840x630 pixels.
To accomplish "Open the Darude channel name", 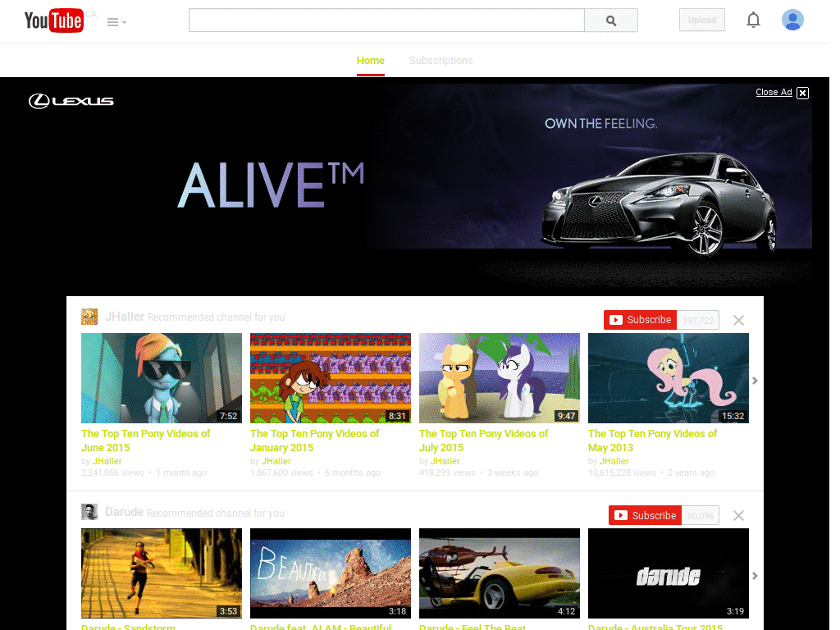I will point(125,512).
